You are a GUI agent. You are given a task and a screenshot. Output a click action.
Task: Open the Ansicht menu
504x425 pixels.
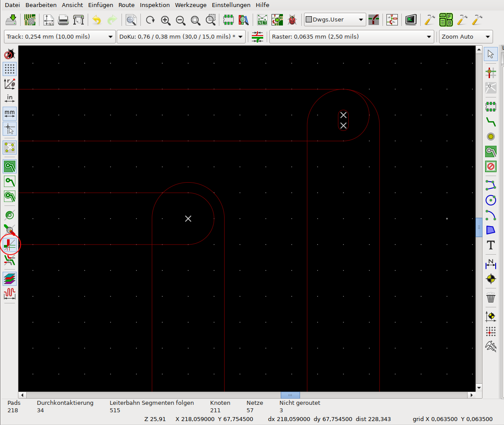[x=72, y=5]
